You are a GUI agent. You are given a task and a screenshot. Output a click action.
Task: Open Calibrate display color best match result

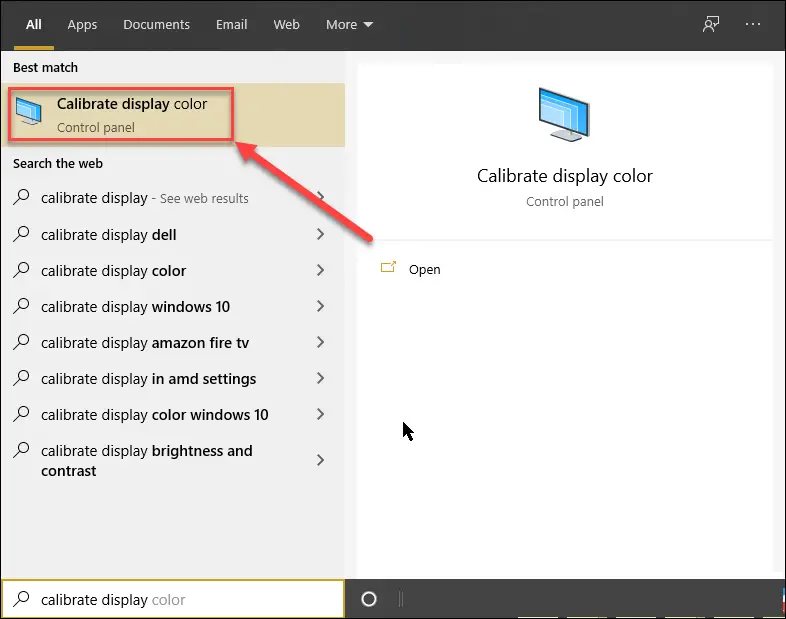pyautogui.click(x=173, y=115)
